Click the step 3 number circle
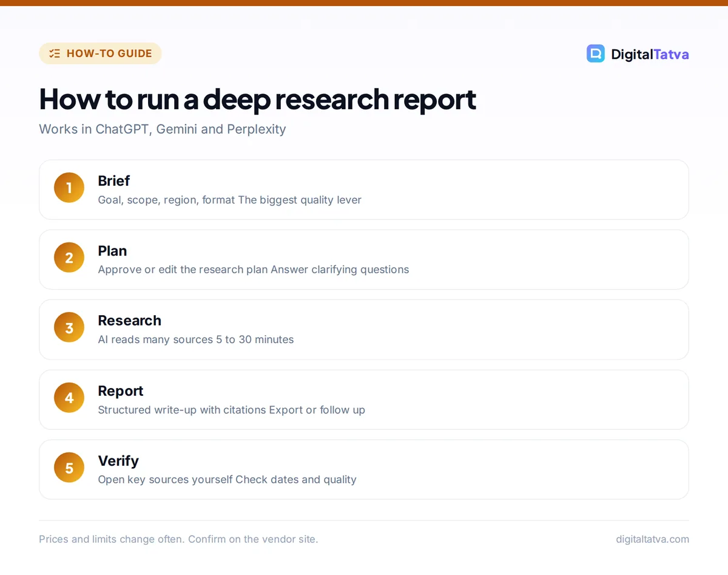The image size is (728, 575). (x=69, y=327)
